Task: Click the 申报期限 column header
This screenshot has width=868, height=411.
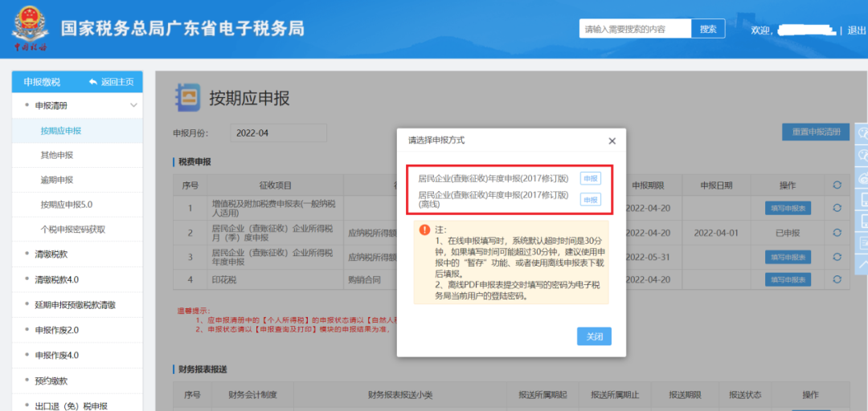Action: (649, 185)
